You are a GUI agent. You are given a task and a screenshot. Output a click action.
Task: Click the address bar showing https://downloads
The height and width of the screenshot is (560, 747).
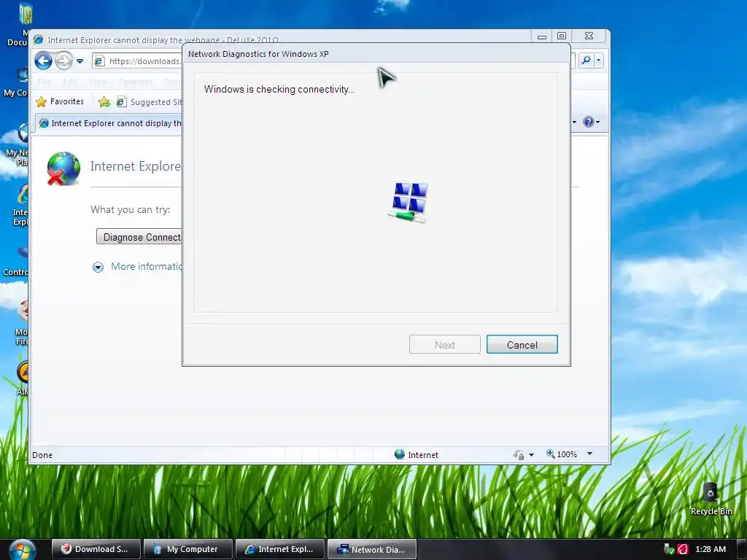click(137, 61)
